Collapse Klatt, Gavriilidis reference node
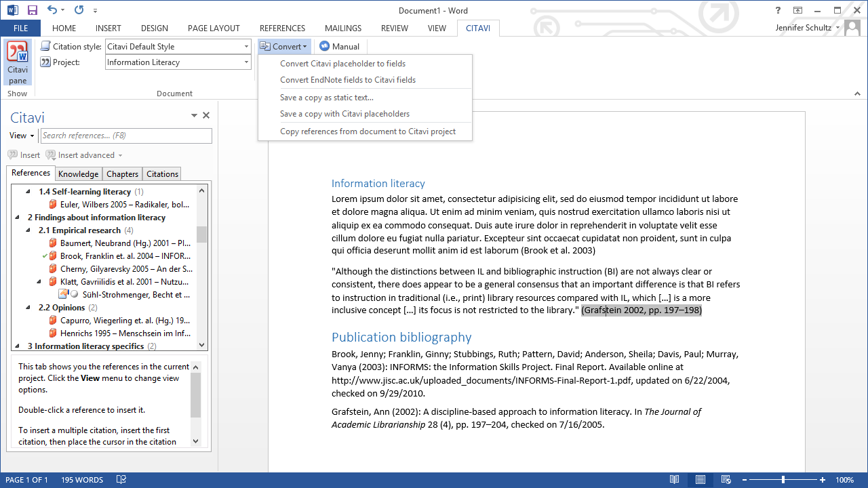Screen dimensions: 868x488 pos(39,282)
